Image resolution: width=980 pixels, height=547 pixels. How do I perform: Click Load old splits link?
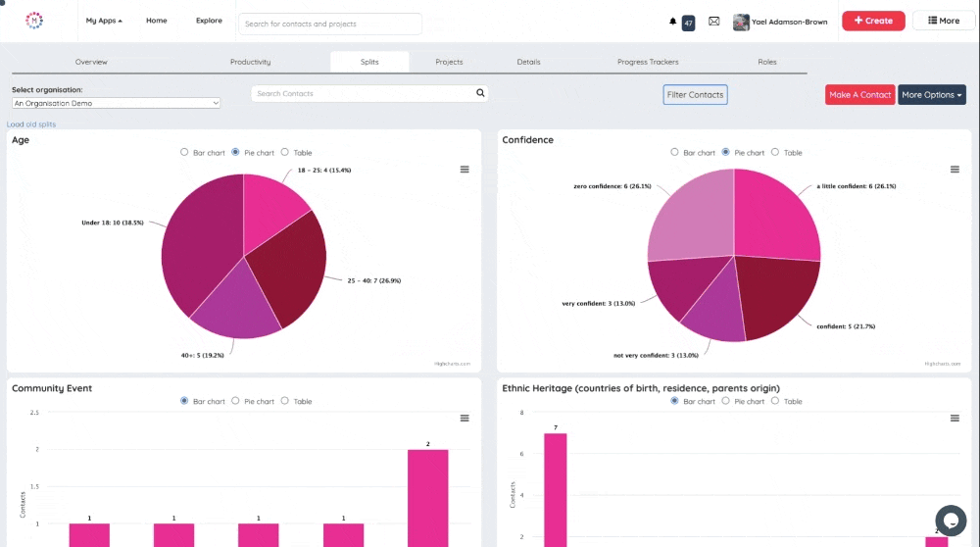(31, 124)
